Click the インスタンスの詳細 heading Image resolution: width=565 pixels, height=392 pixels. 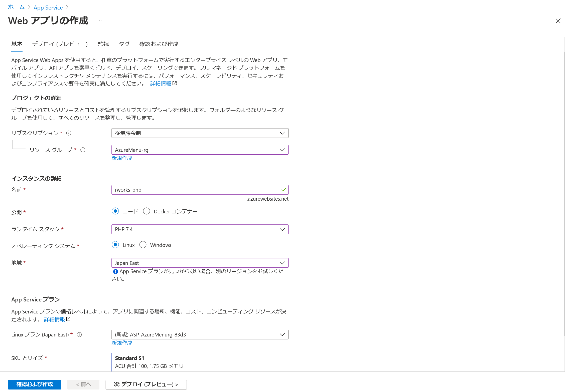[x=36, y=179]
